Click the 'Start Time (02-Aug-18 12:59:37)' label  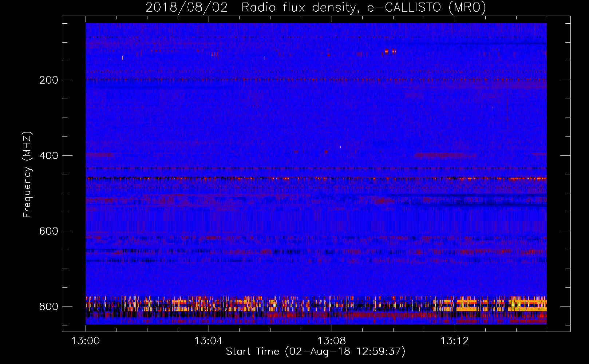(x=315, y=352)
